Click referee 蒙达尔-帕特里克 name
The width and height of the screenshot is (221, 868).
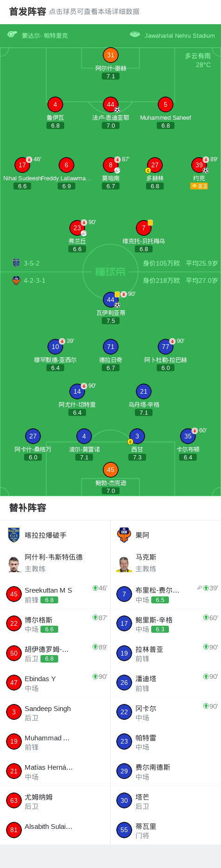click(x=45, y=35)
